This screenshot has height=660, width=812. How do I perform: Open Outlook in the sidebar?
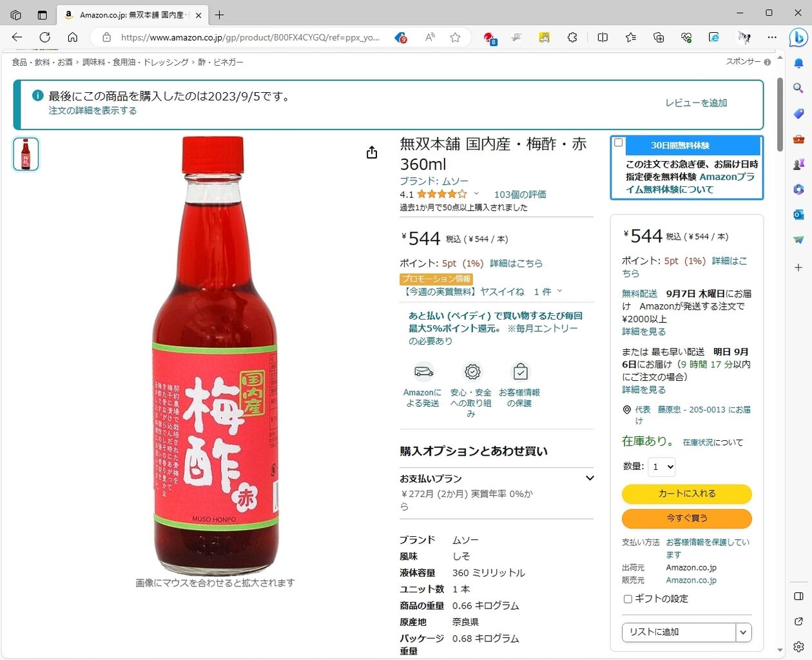point(798,214)
